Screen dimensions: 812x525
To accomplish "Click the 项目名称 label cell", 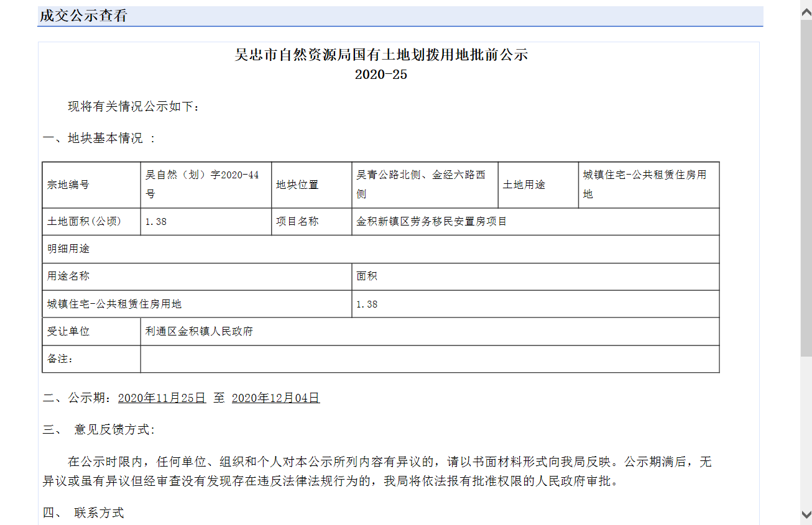I will 311,221.
